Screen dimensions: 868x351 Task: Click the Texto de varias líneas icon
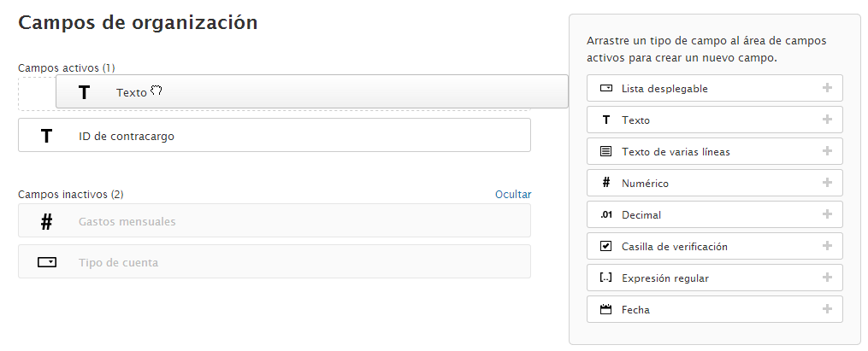605,152
